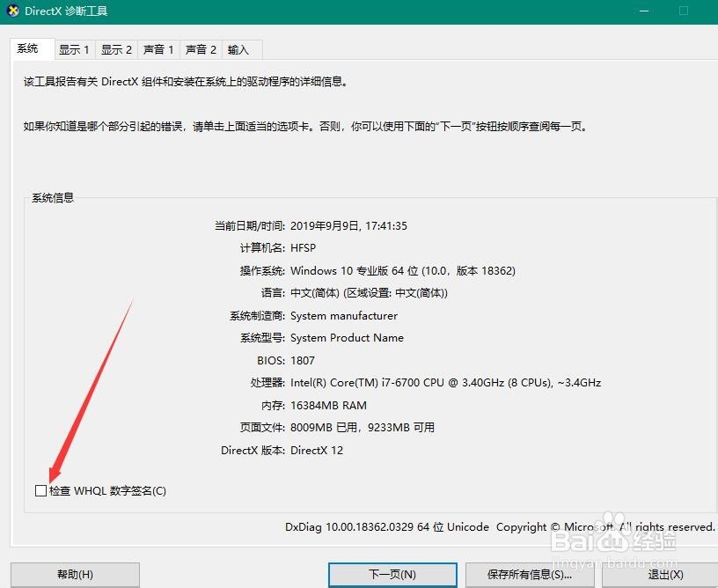Viewport: 718px width, 588px height.
Task: Minimize the DirectX 诊断工具 window
Action: pyautogui.click(x=644, y=11)
